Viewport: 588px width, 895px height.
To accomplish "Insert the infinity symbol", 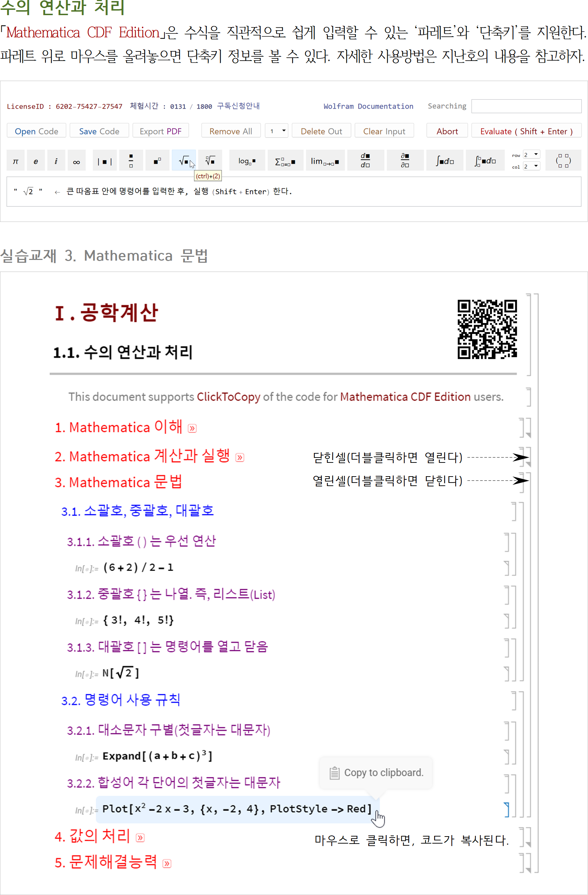I will (x=76, y=160).
